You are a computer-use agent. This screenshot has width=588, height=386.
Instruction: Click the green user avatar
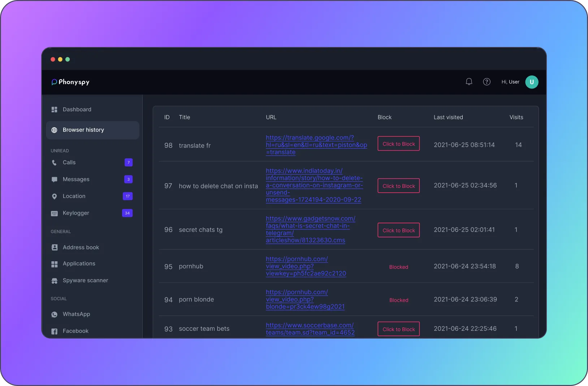point(531,82)
